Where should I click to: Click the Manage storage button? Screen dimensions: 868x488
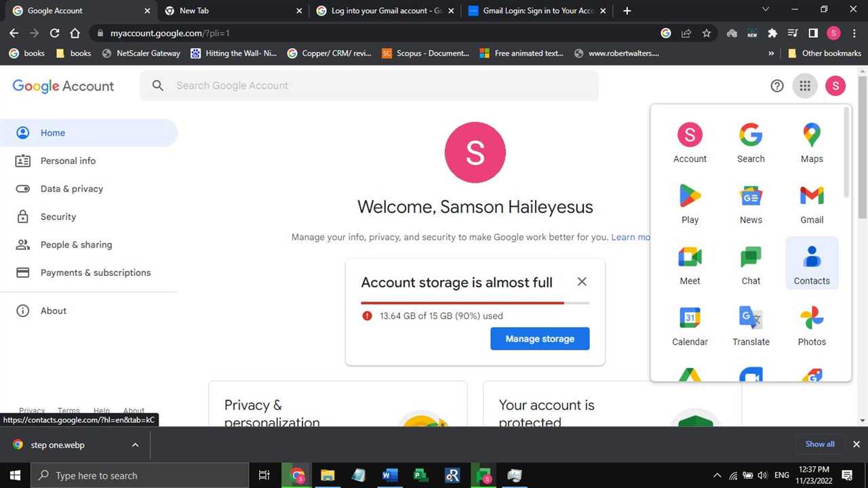(x=540, y=339)
